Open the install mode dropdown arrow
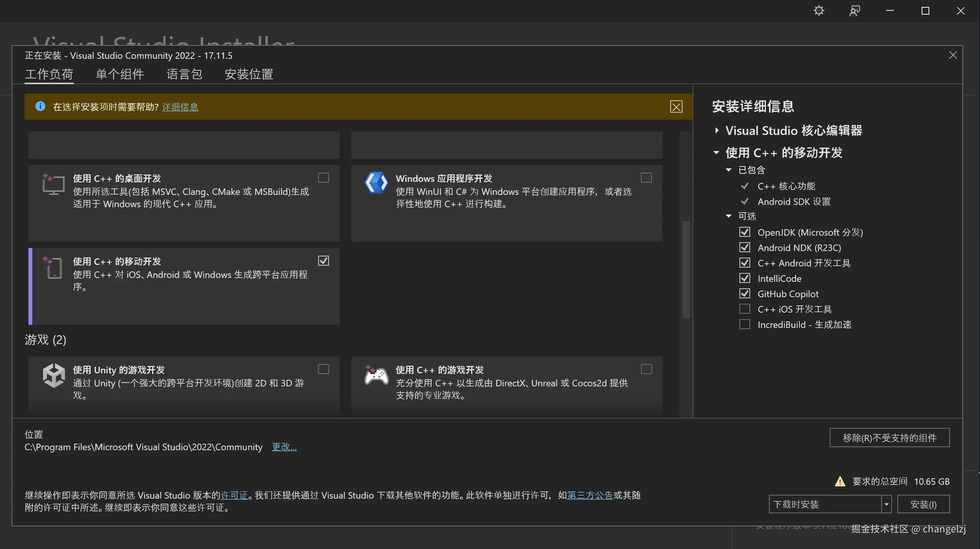Viewport: 980px width, 549px height. coord(886,504)
